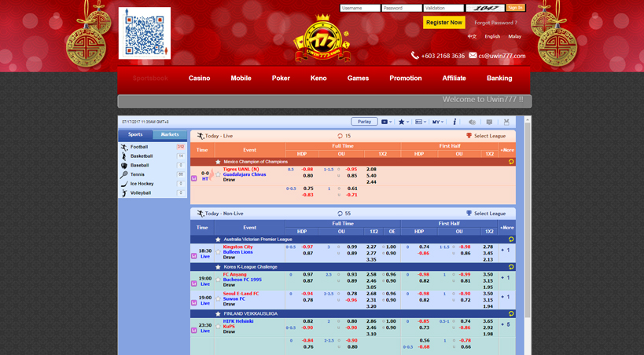Viewport: 644px width, 355px height.
Task: Switch to the Sports tab
Action: [135, 134]
